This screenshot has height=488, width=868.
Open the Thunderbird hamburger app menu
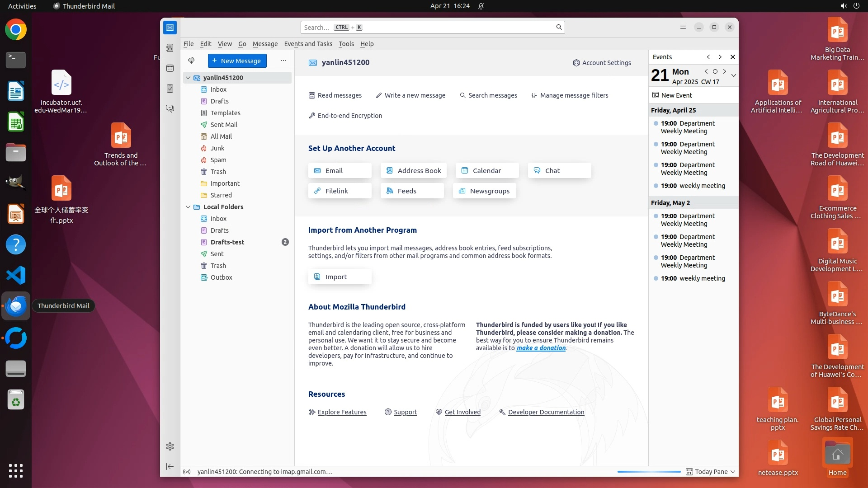(683, 27)
